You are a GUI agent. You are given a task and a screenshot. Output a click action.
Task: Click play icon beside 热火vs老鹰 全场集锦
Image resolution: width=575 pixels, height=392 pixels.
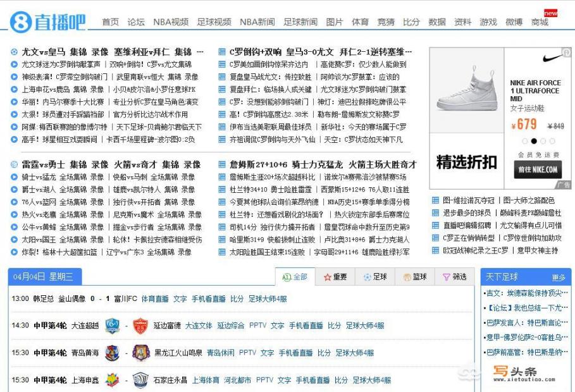tap(15, 214)
